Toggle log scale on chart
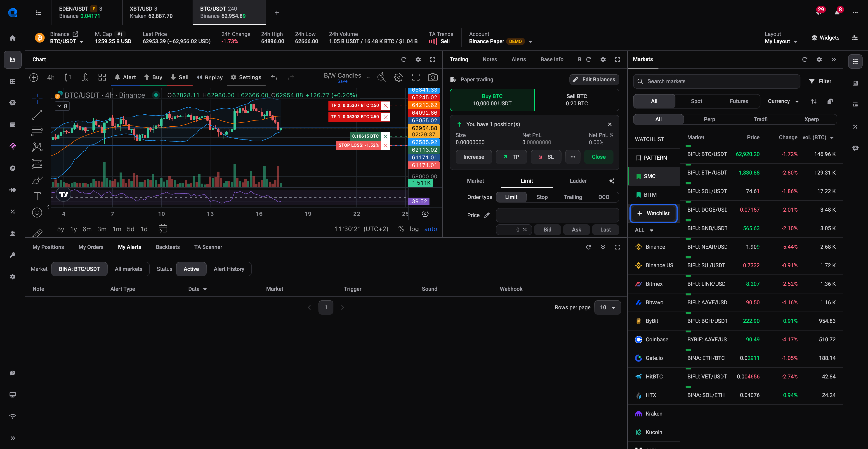 coord(414,229)
